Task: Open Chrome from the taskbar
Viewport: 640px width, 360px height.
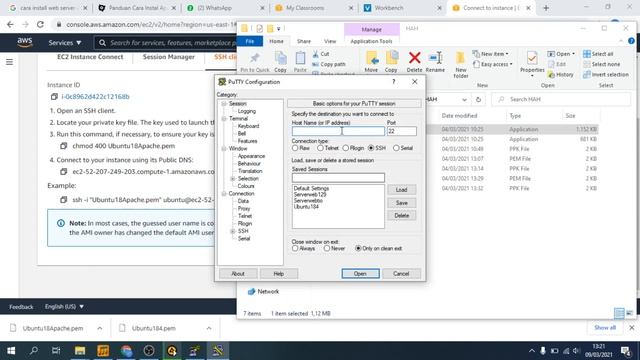Action: 126,351
